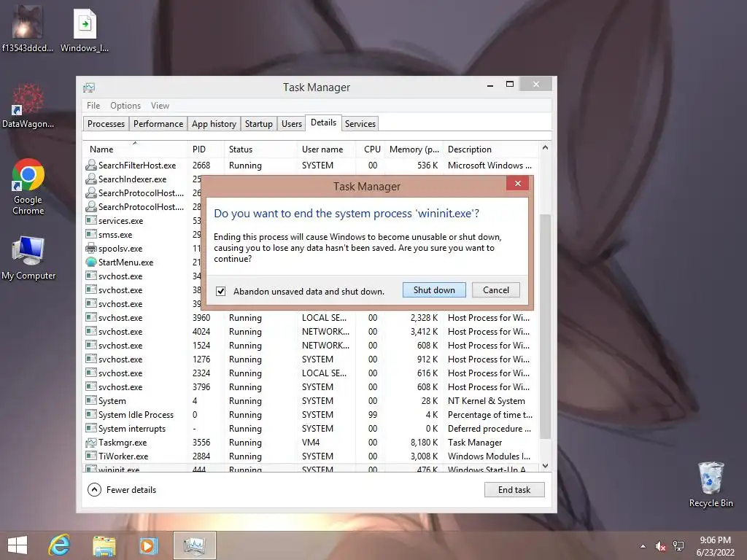The width and height of the screenshot is (747, 560).
Task: Select svchost.exe with PID 1276
Action: coord(311,359)
